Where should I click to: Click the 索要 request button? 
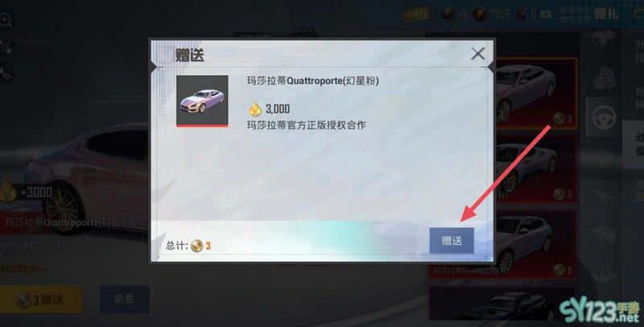[125, 299]
